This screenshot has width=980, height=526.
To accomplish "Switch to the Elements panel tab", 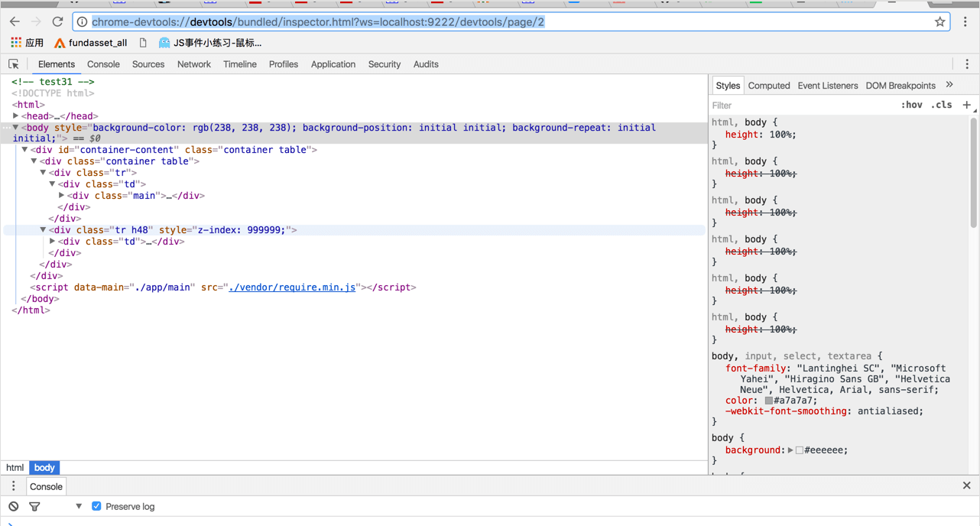I will coord(57,65).
